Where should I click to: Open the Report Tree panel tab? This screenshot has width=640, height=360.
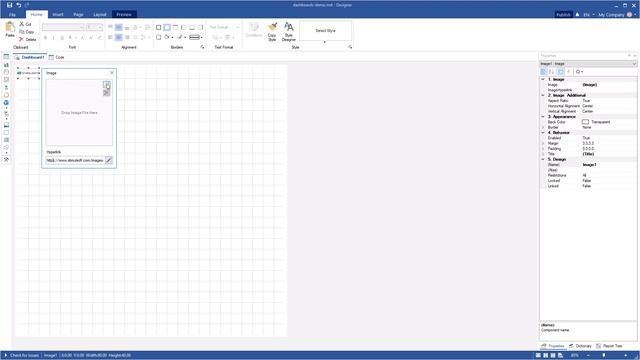click(x=609, y=346)
